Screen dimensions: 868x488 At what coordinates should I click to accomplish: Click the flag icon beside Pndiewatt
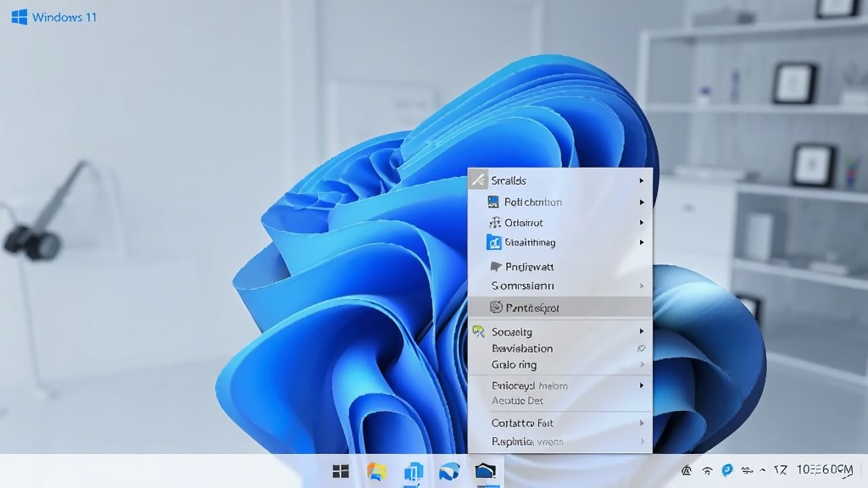pyautogui.click(x=496, y=267)
